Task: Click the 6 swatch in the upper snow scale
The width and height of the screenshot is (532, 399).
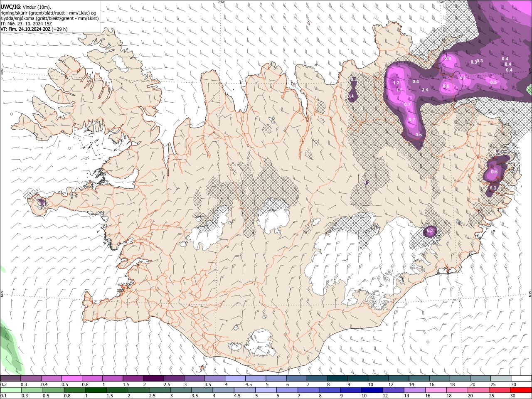Action: pyautogui.click(x=296, y=378)
